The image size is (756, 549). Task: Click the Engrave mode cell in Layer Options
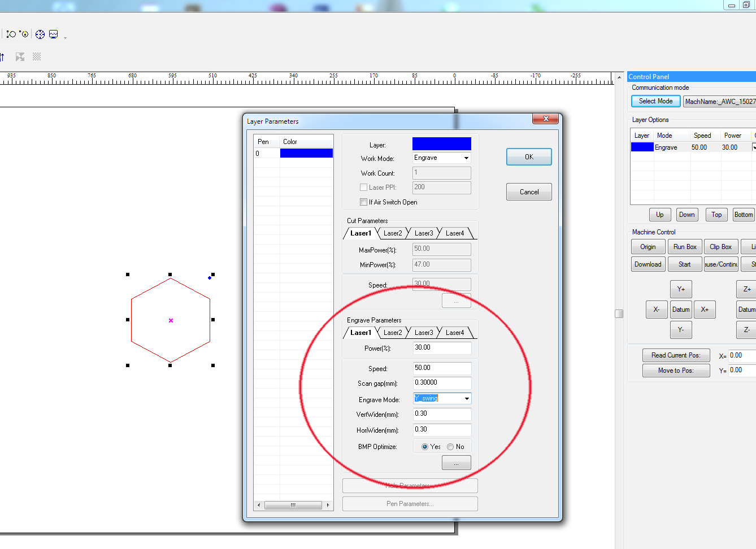(x=671, y=147)
